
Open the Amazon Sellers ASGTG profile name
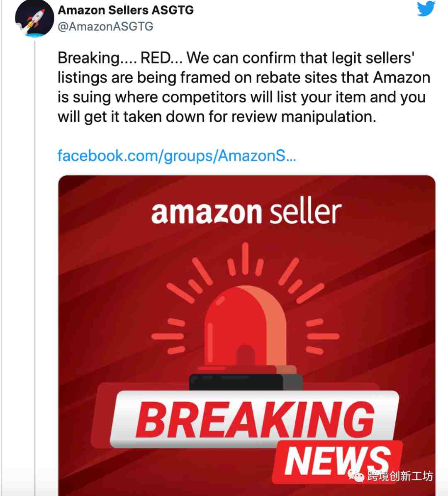coord(126,10)
